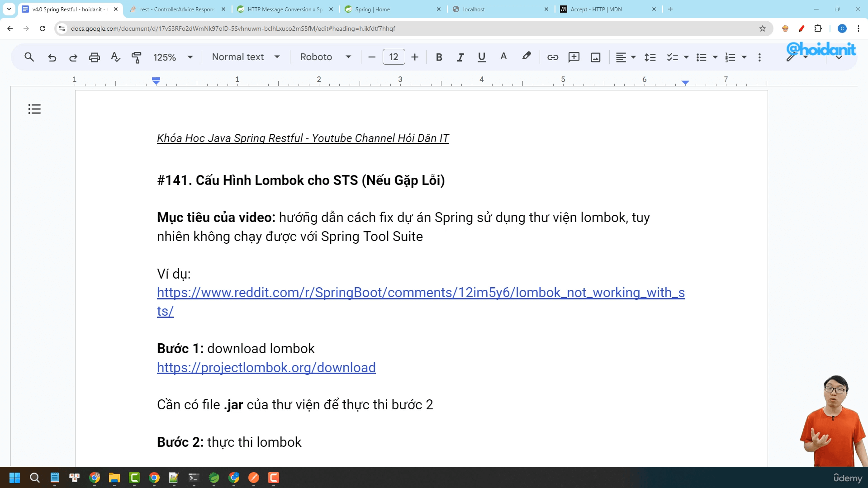This screenshot has height=488, width=868.
Task: Open the tab search dropdown
Action: coord(9,9)
